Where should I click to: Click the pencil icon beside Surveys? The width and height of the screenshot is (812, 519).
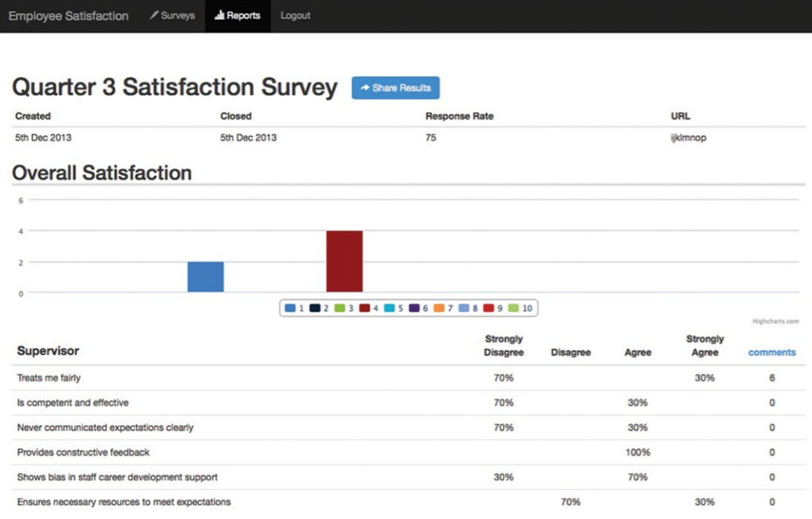[x=154, y=16]
